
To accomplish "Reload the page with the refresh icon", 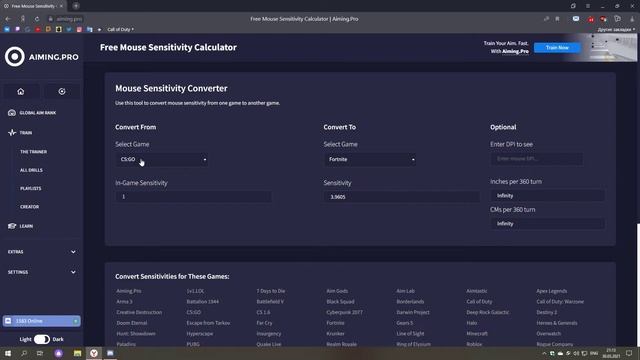I will [x=37, y=19].
